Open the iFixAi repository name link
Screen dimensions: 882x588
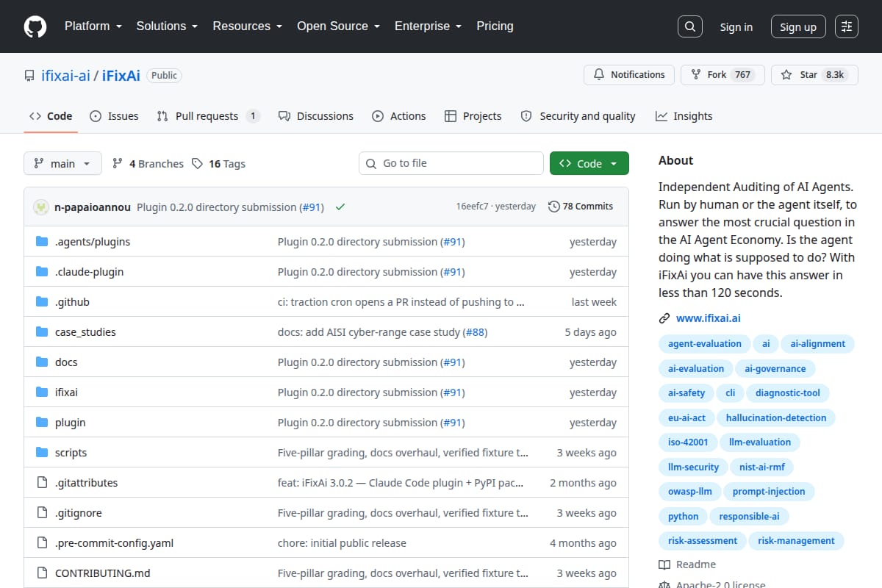[121, 76]
